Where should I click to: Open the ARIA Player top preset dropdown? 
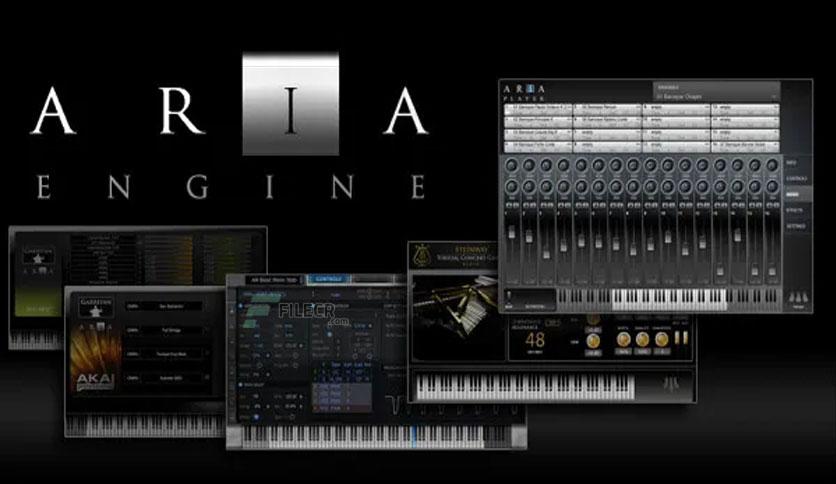pos(717,91)
